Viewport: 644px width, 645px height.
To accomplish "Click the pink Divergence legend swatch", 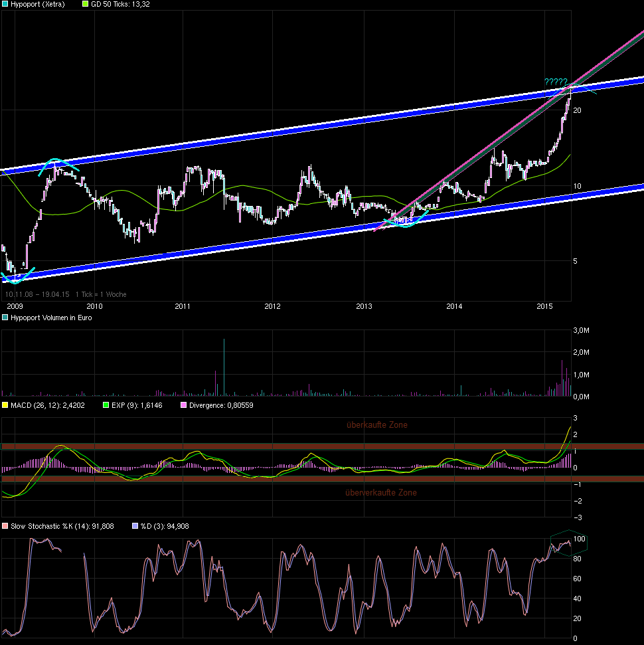I will pos(183,405).
